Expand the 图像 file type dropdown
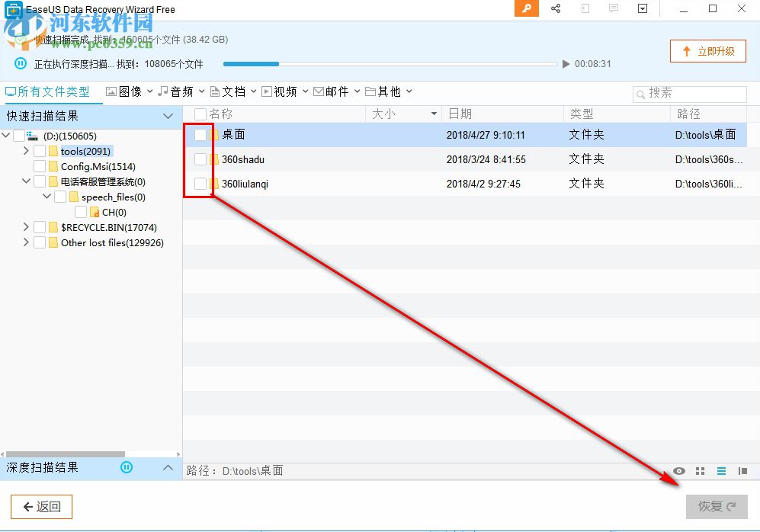This screenshot has height=532, width=760. point(149,91)
